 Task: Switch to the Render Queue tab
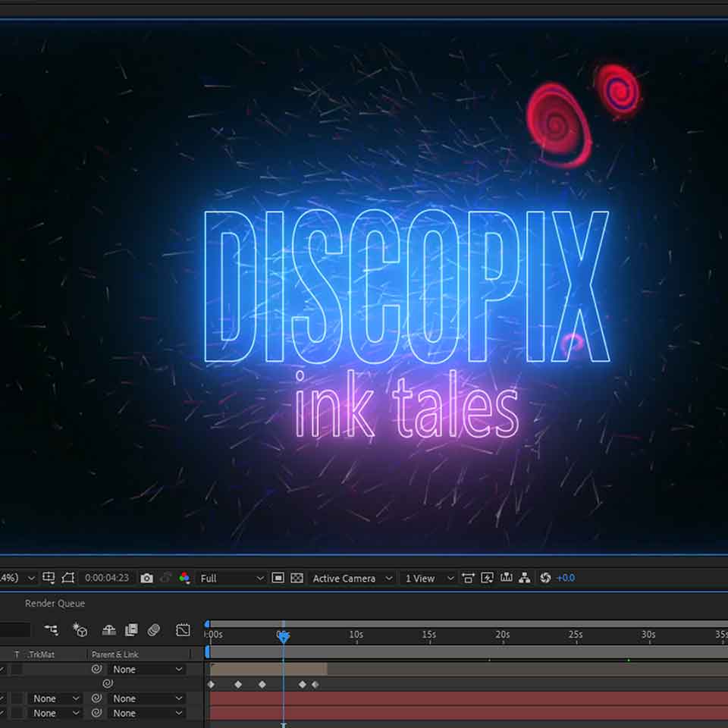tap(55, 603)
